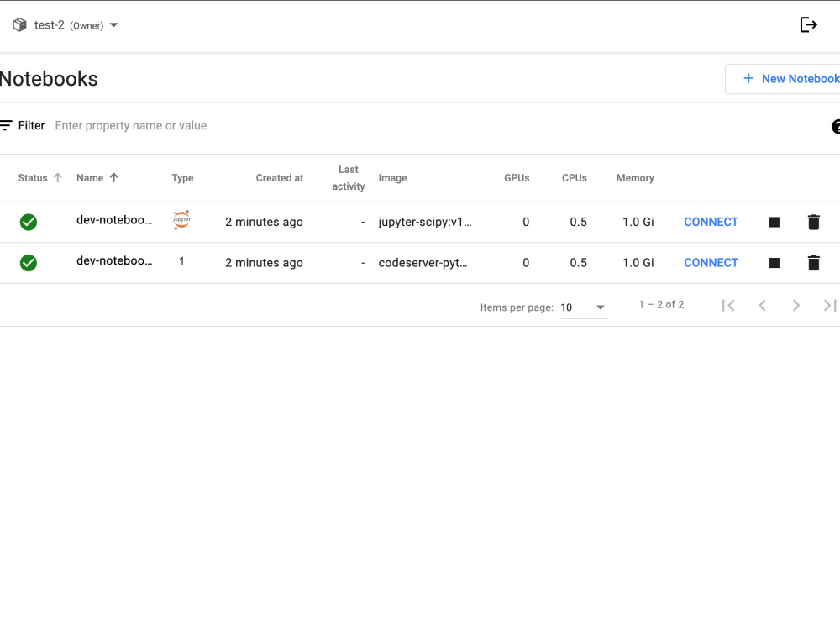Image resolution: width=840 pixels, height=630 pixels.
Task: Connect to the jupyter-scipy notebook
Action: [711, 222]
